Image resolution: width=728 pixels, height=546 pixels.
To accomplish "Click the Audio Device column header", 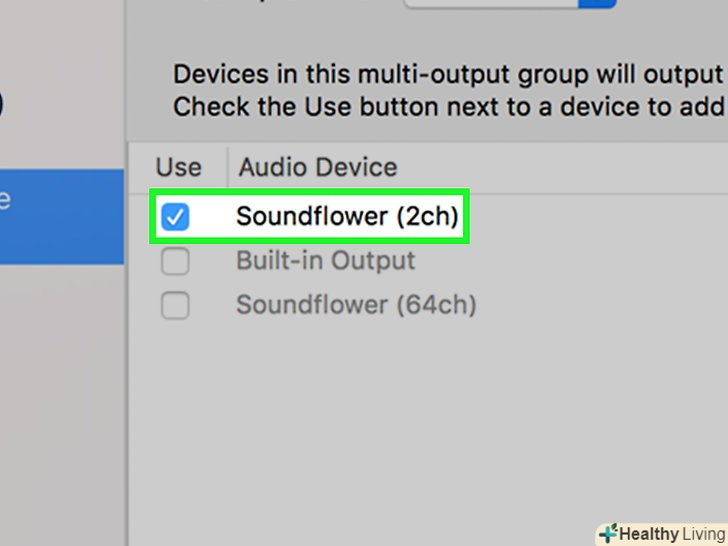I will 317,167.
